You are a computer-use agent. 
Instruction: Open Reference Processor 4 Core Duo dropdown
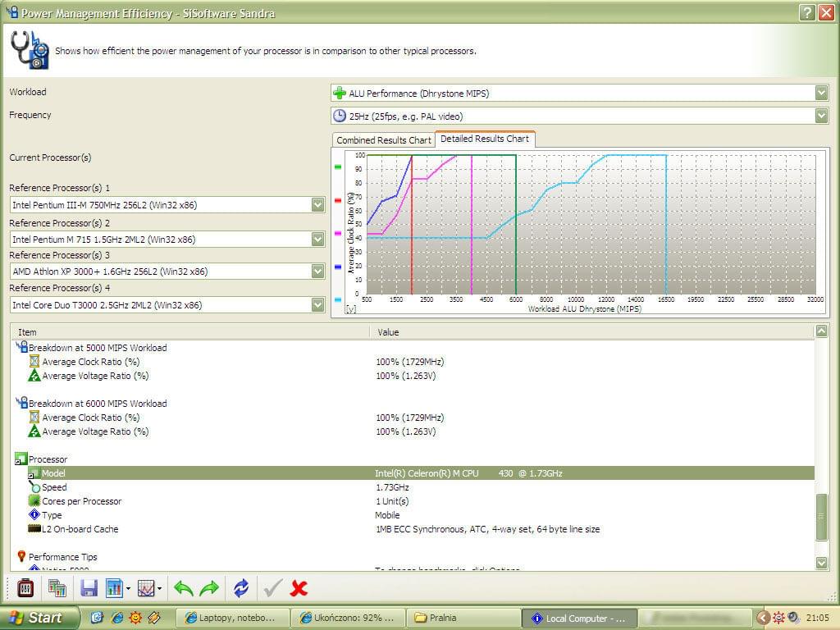coord(317,305)
